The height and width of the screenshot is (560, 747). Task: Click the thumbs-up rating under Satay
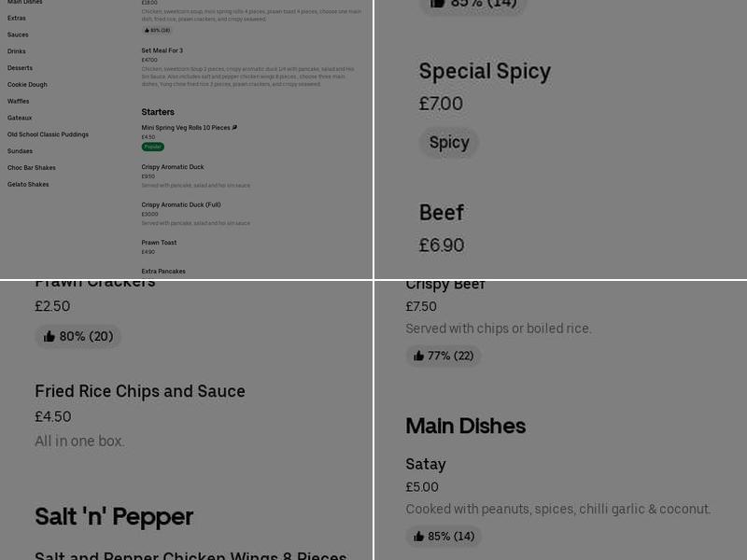coord(443,537)
